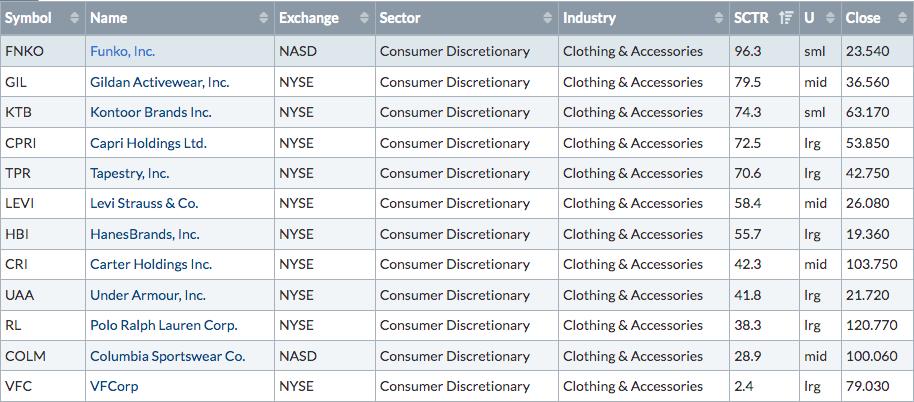The image size is (914, 402).
Task: Open the Funko, Inc. link
Action: (122, 51)
